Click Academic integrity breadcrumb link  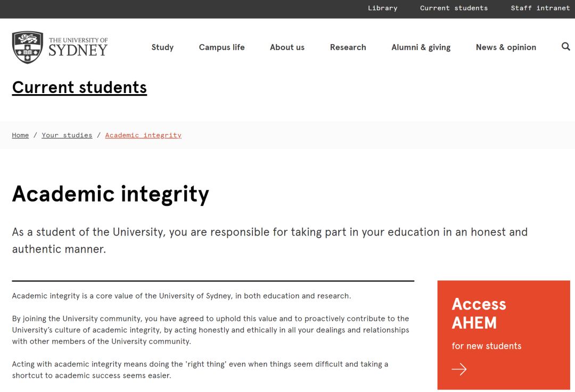click(143, 135)
